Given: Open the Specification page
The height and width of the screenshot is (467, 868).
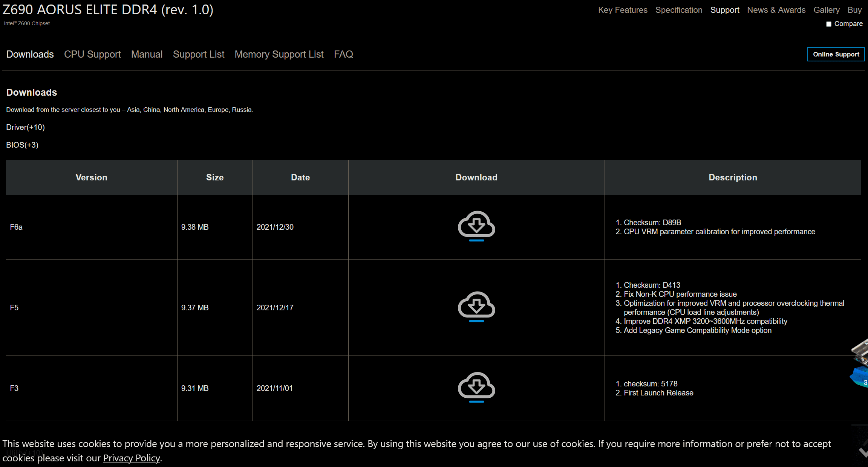Looking at the screenshot, I should (x=679, y=10).
